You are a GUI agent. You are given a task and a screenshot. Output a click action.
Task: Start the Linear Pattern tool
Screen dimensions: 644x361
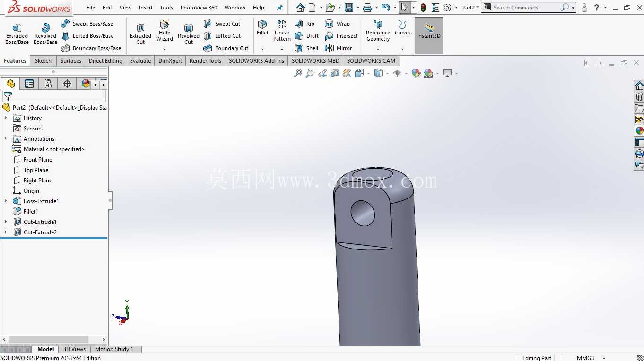[282, 31]
